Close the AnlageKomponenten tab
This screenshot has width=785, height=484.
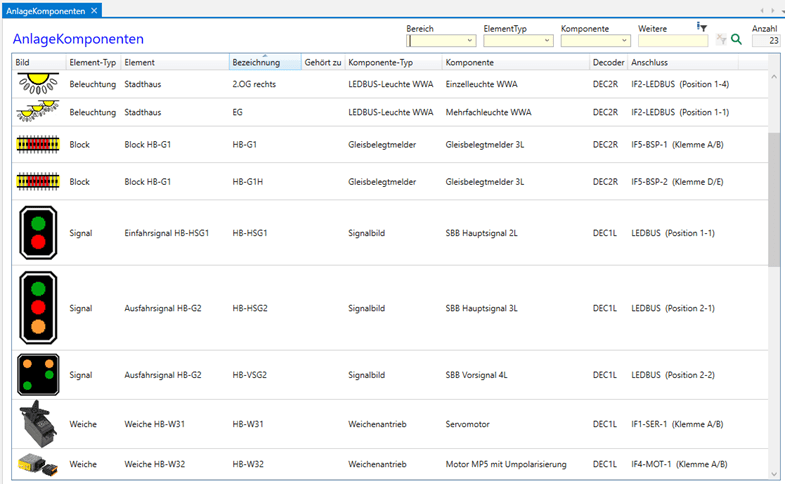pos(94,10)
